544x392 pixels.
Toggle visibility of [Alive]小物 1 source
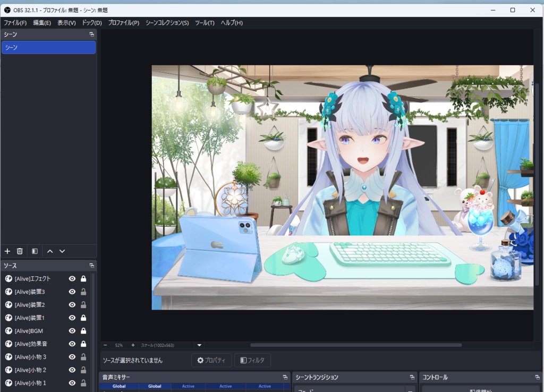tap(72, 382)
